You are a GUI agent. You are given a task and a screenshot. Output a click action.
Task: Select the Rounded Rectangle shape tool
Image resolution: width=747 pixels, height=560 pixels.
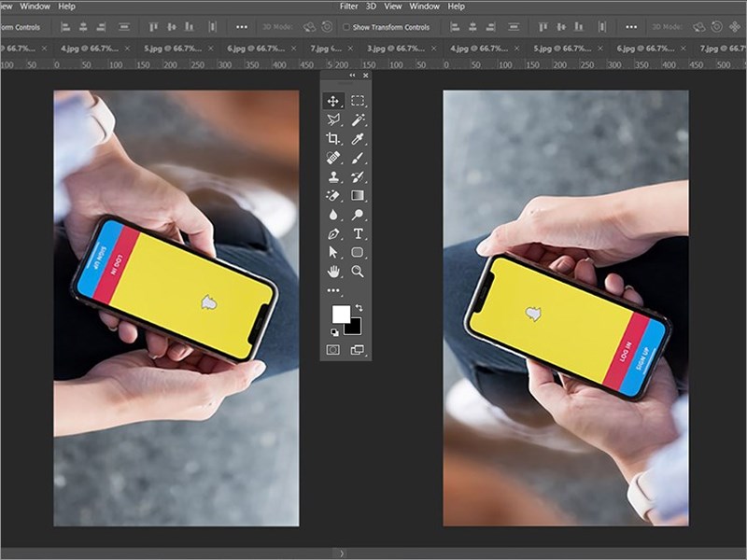(358, 252)
